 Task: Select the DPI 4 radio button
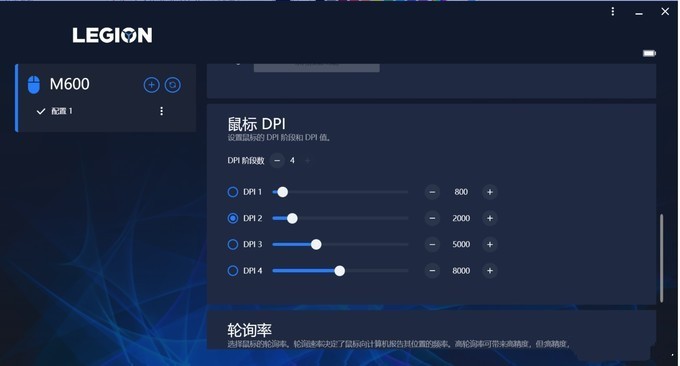click(233, 271)
